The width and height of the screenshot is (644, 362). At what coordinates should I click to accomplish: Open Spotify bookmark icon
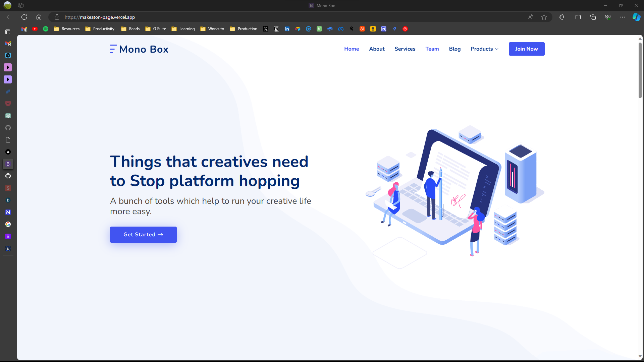pos(46,29)
